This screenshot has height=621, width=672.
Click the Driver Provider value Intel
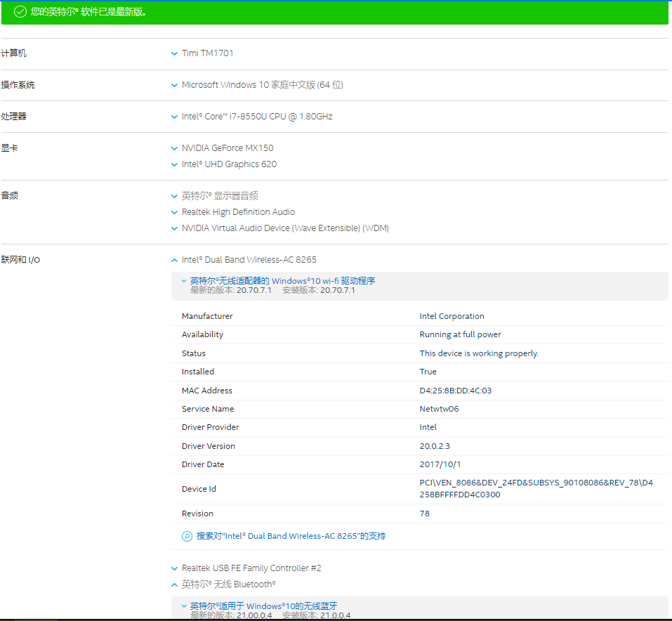428,427
